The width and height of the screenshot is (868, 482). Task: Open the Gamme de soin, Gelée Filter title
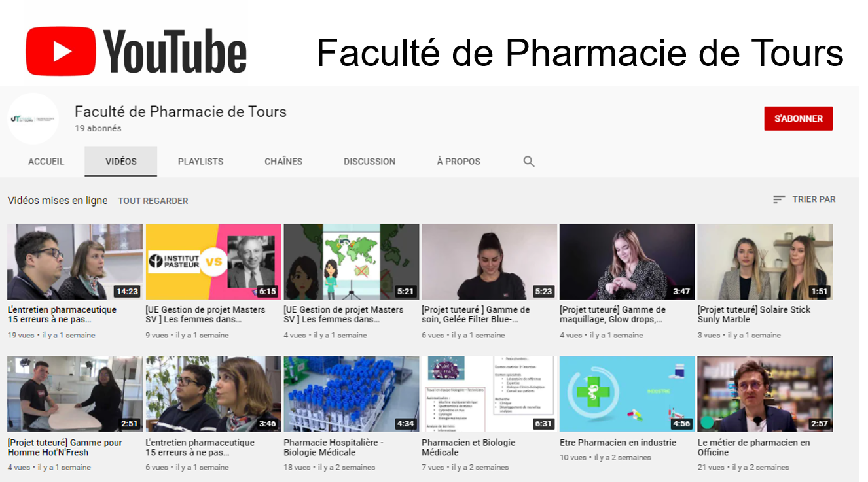pyautogui.click(x=476, y=315)
